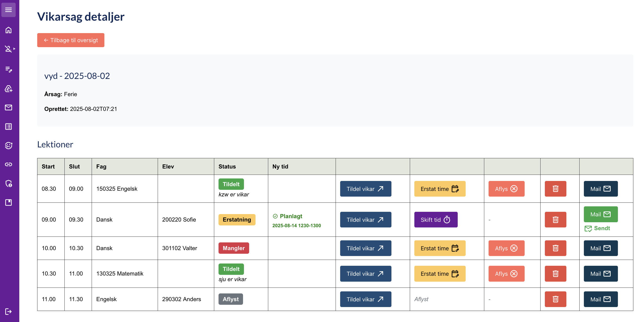The height and width of the screenshot is (322, 644).
Task: Click the envelope icon in sidebar
Action: click(8, 107)
